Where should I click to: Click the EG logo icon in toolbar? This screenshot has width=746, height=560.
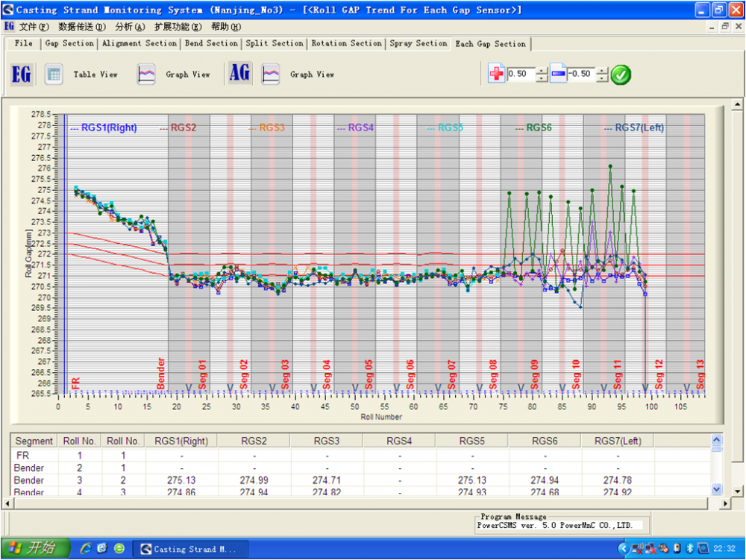(x=22, y=75)
